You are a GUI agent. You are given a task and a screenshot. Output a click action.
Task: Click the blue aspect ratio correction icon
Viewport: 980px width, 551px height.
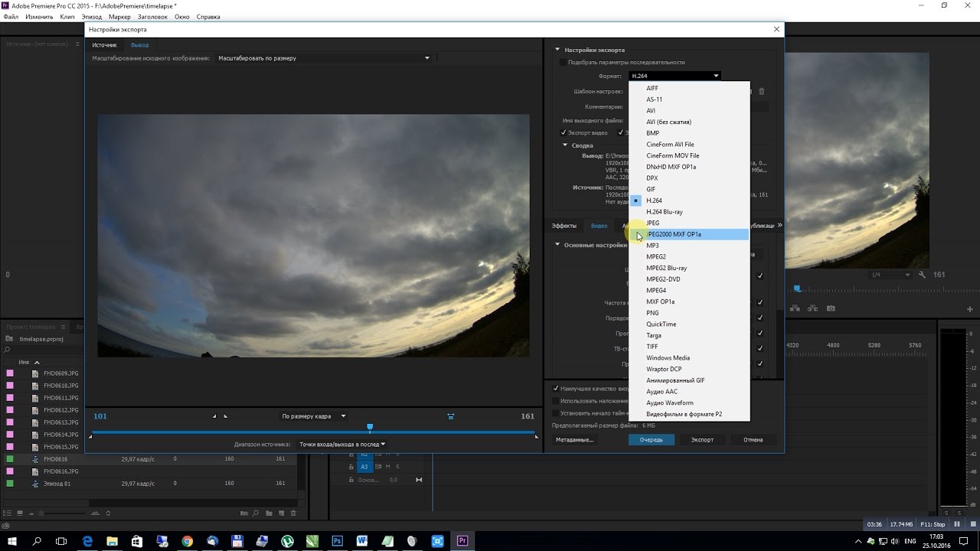(450, 416)
